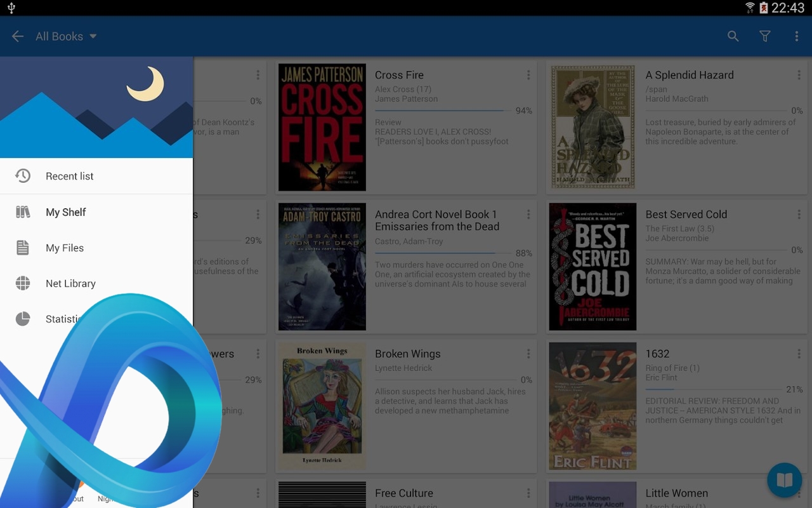Click the Net Library globe icon

pos(23,283)
